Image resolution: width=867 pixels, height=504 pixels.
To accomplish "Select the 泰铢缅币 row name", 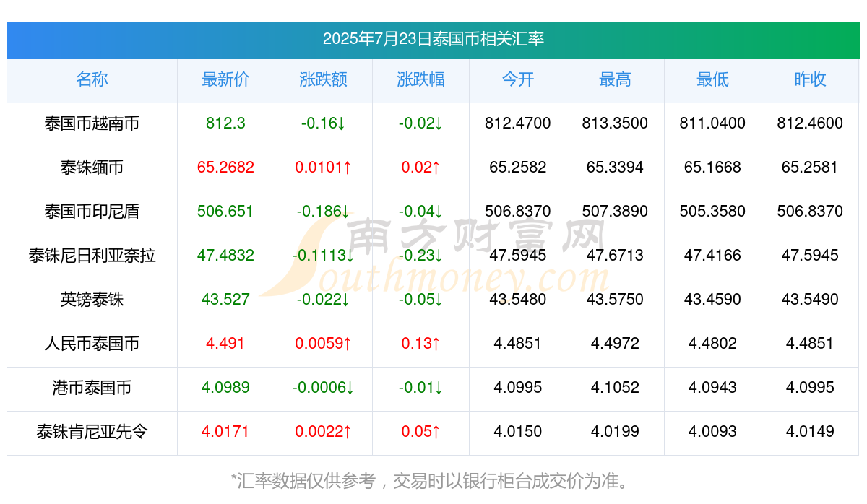I will point(92,168).
